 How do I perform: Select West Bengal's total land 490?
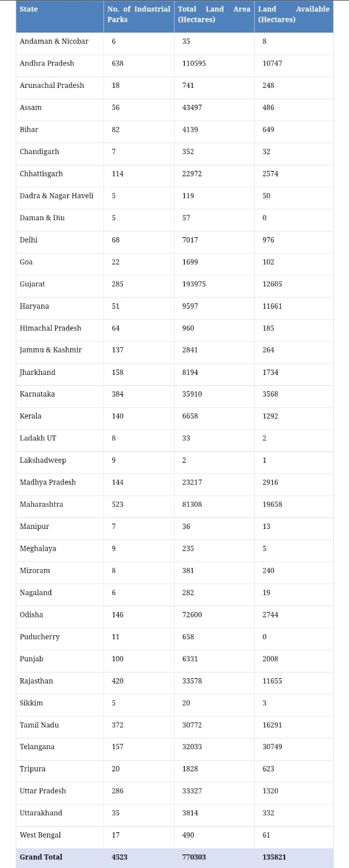(188, 835)
